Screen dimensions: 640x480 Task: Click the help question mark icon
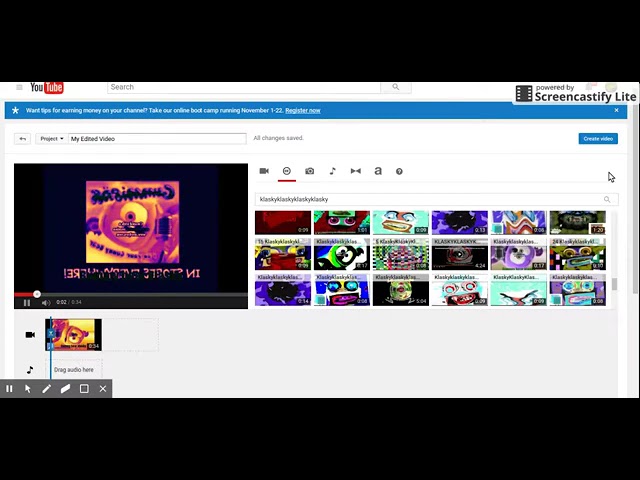tap(399, 171)
